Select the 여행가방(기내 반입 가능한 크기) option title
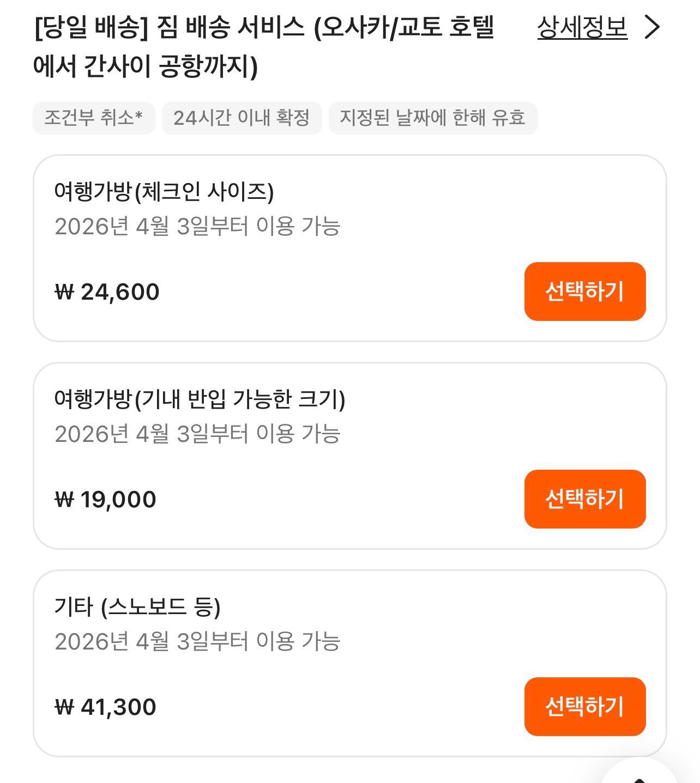 click(x=200, y=399)
